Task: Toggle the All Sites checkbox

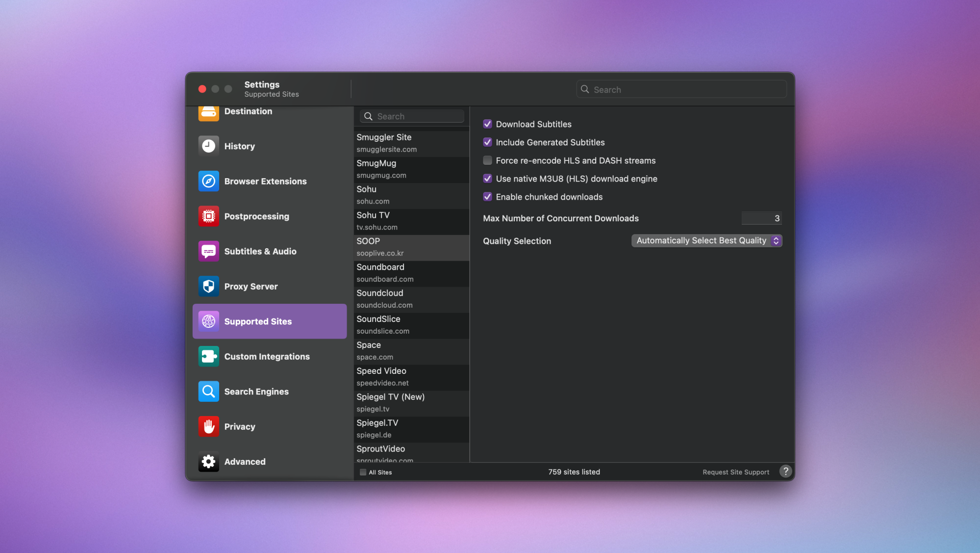Action: coord(363,472)
